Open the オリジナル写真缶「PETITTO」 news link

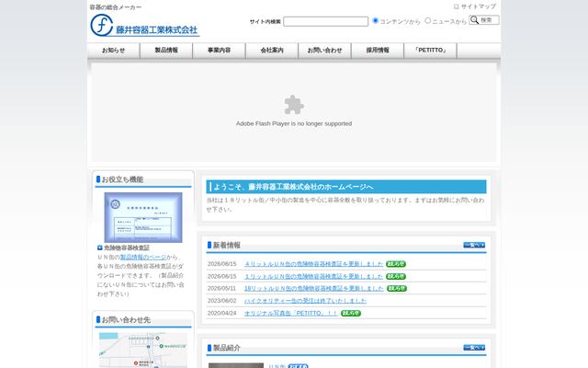[x=291, y=313]
